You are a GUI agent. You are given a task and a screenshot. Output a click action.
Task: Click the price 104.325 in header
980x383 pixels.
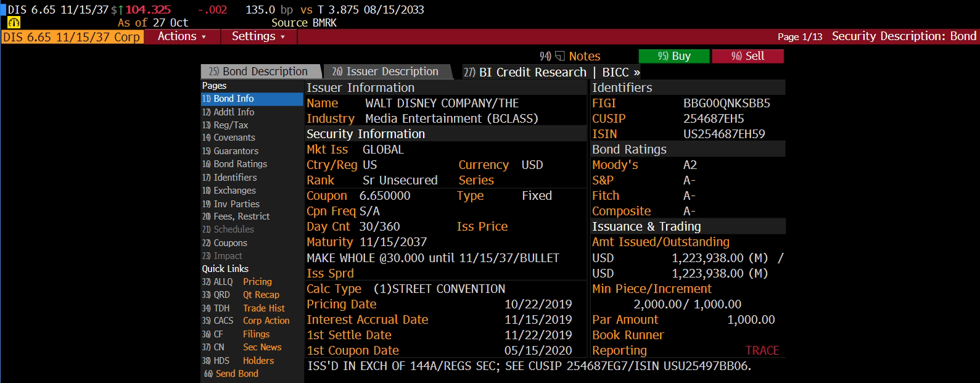(x=148, y=10)
